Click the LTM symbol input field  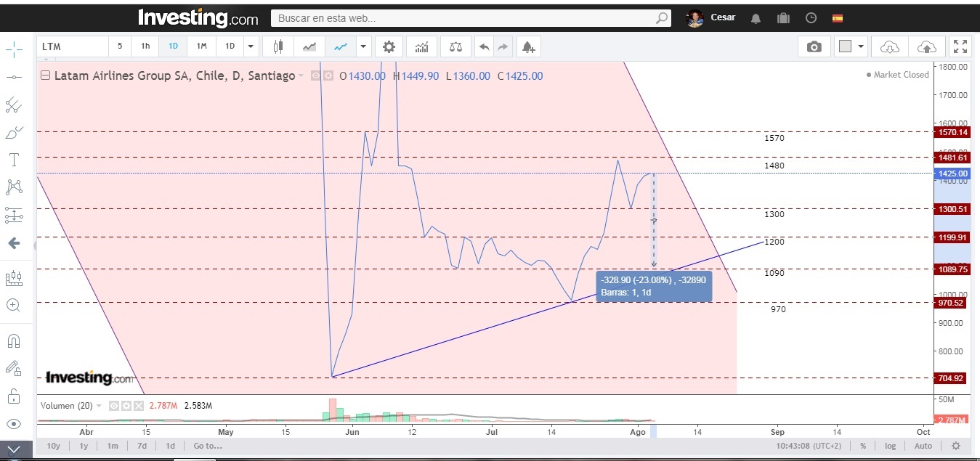tap(73, 46)
